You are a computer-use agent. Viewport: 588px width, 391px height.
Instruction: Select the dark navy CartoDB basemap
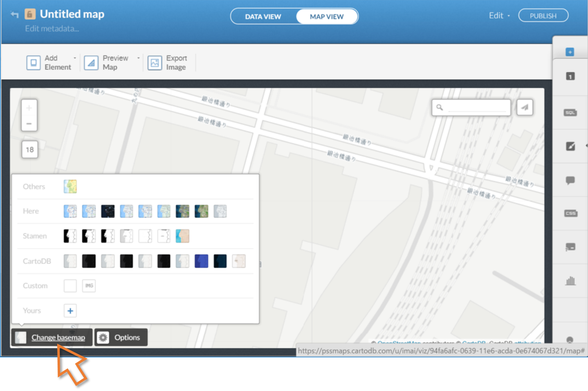pos(220,261)
